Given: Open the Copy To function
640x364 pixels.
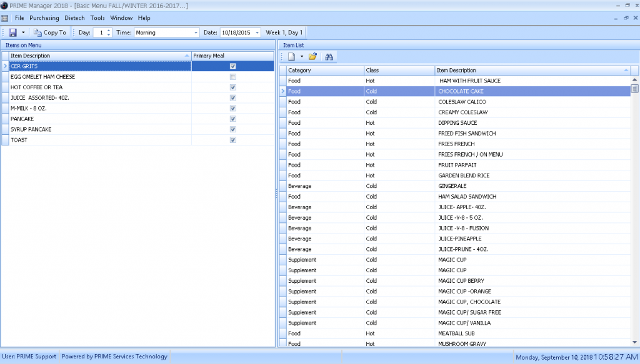Looking at the screenshot, I should 50,32.
